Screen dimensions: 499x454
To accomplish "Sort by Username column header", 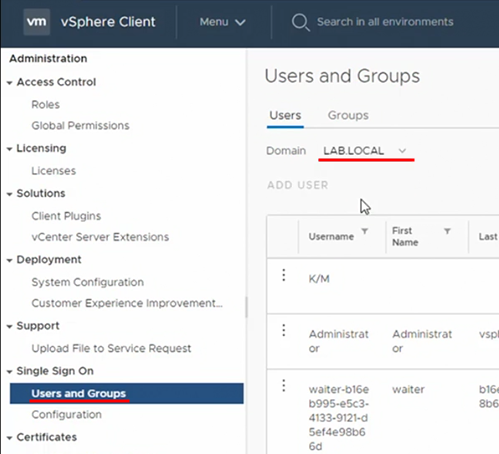I will click(x=331, y=237).
